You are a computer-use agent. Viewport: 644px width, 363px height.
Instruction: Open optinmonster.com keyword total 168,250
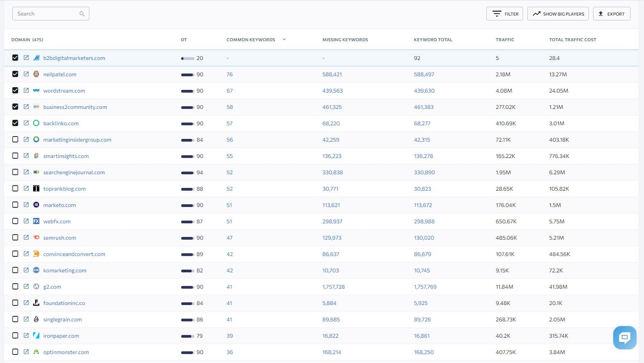tap(424, 352)
